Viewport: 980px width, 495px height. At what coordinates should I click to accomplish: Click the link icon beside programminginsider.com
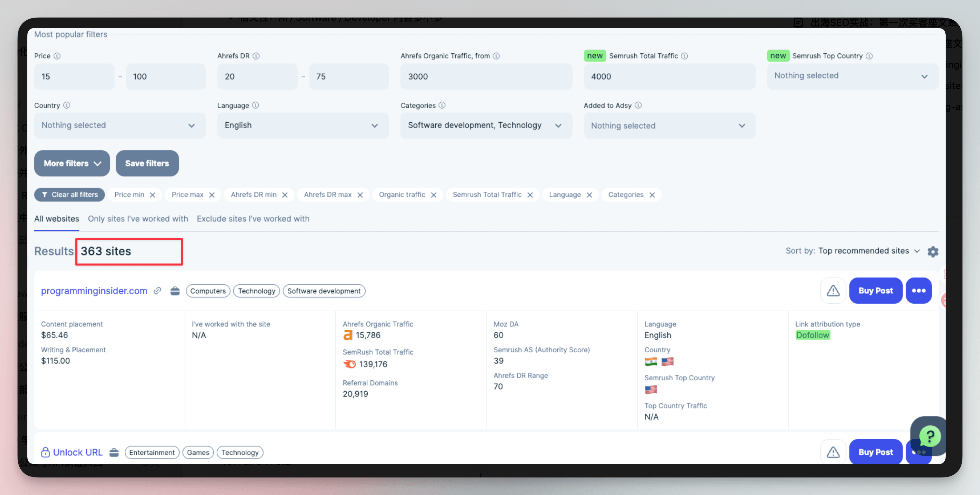[157, 291]
